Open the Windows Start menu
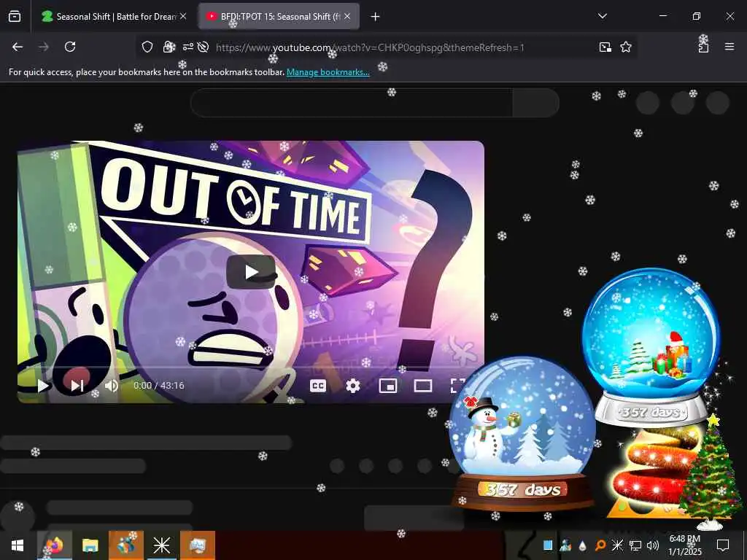Viewport: 747px width, 560px height. coord(18,545)
